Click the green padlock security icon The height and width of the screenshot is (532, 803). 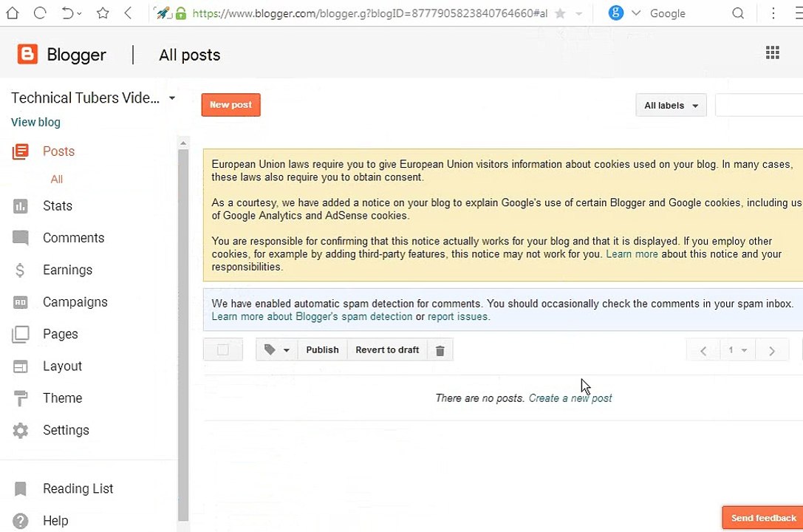click(181, 13)
